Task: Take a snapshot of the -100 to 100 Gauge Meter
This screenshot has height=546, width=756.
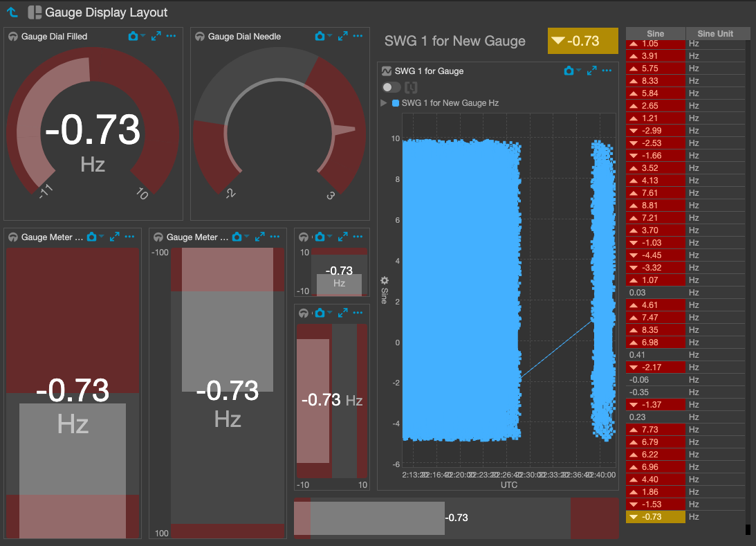Action: point(237,237)
